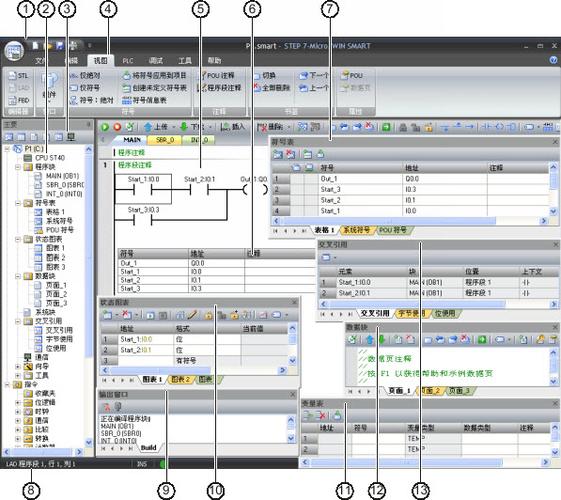Select MAIN (OB1) in project tree
Screen dimensions: 561x500
pyautogui.click(x=57, y=176)
